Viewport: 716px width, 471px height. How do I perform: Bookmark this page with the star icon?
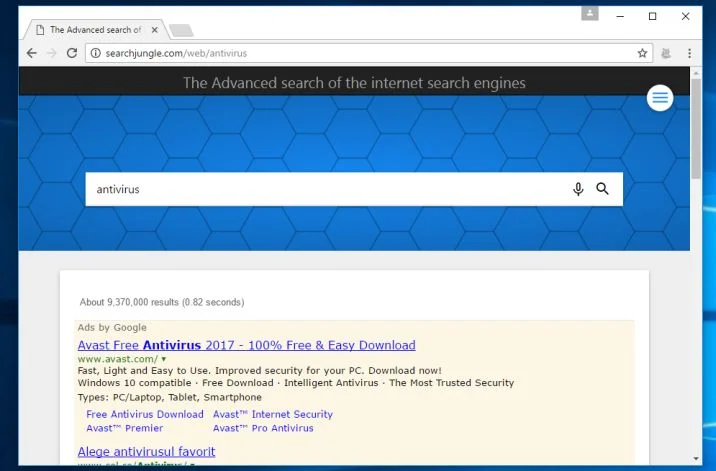[x=642, y=53]
